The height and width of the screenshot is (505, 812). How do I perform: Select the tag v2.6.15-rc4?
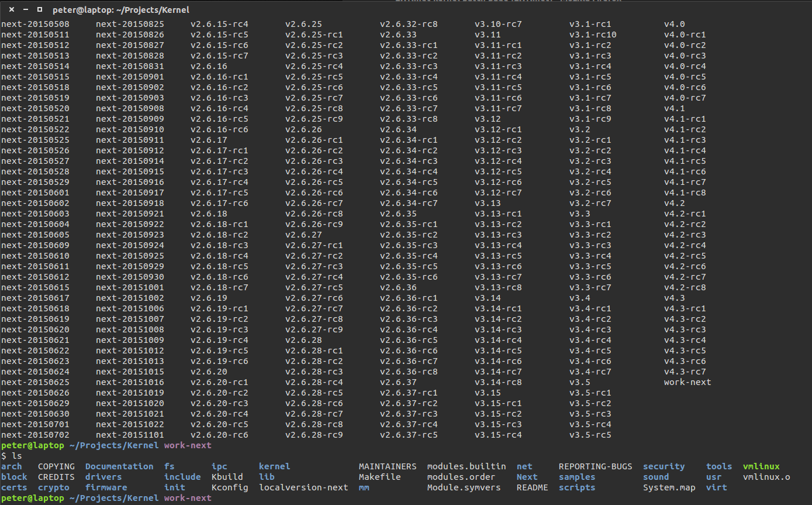219,24
